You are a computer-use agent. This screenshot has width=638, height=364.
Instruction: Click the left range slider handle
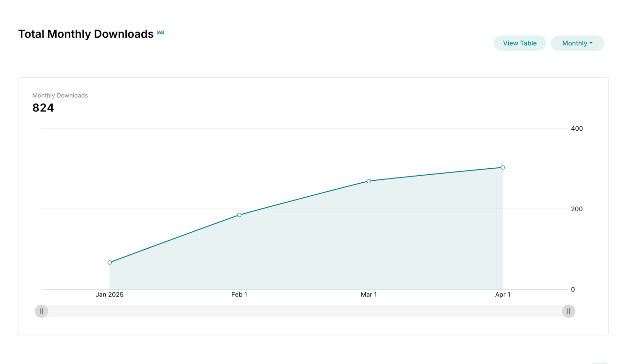point(41,311)
